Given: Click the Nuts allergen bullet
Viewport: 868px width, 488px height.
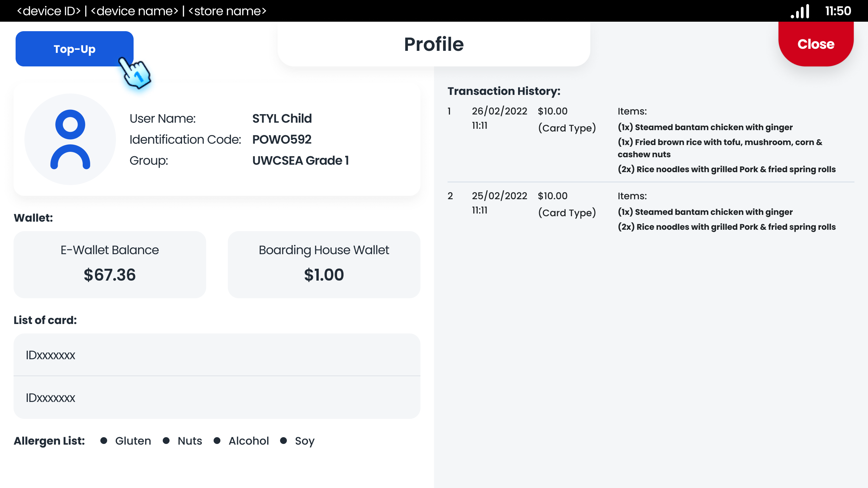Looking at the screenshot, I should click(166, 441).
